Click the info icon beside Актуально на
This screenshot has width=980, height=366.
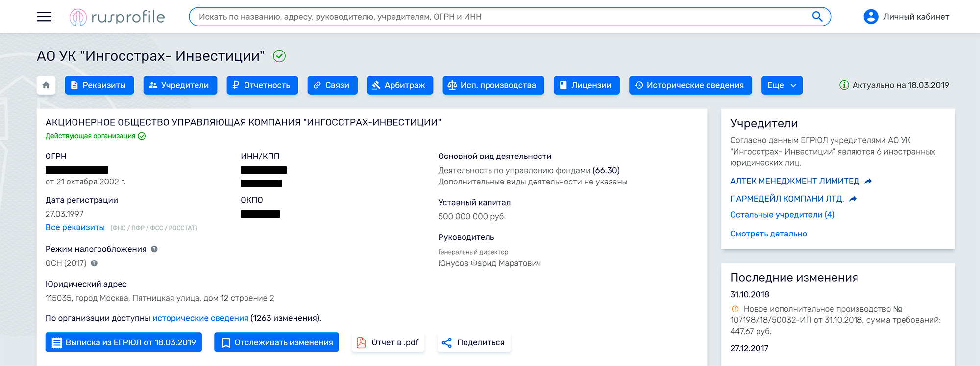(844, 85)
